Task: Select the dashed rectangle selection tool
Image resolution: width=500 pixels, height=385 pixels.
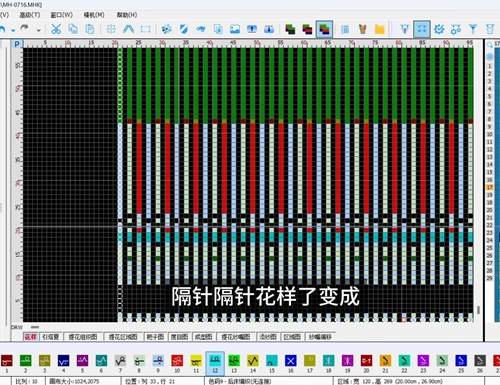Action: (x=145, y=29)
